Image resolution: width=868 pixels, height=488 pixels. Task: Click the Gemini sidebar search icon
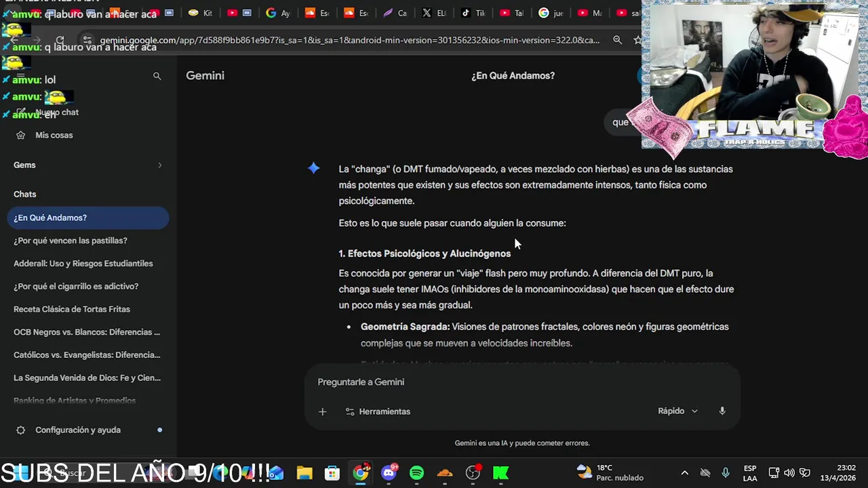[157, 76]
